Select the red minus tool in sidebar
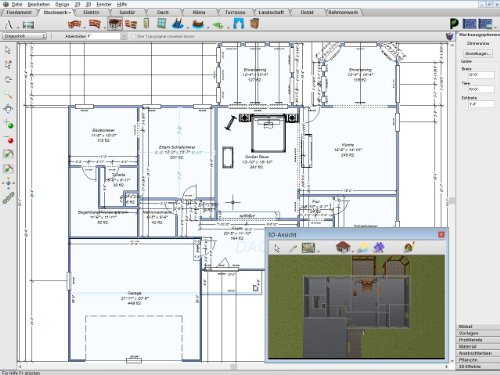500x375 pixels. [9, 139]
